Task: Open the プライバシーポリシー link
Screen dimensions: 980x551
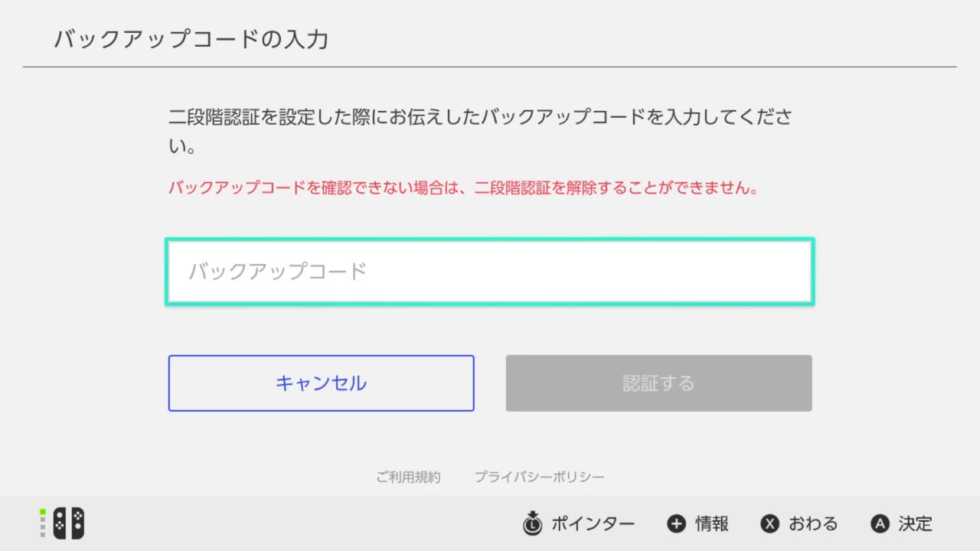Action: point(539,477)
